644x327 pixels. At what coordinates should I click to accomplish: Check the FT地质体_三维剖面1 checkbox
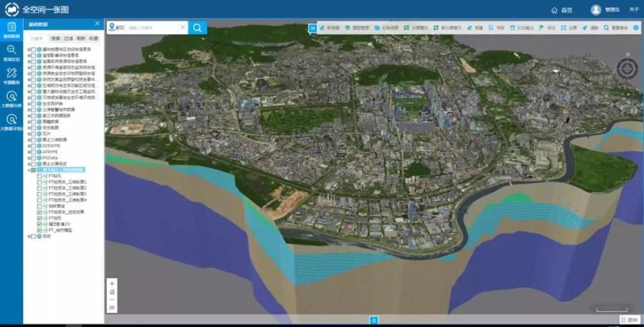[x=39, y=182]
